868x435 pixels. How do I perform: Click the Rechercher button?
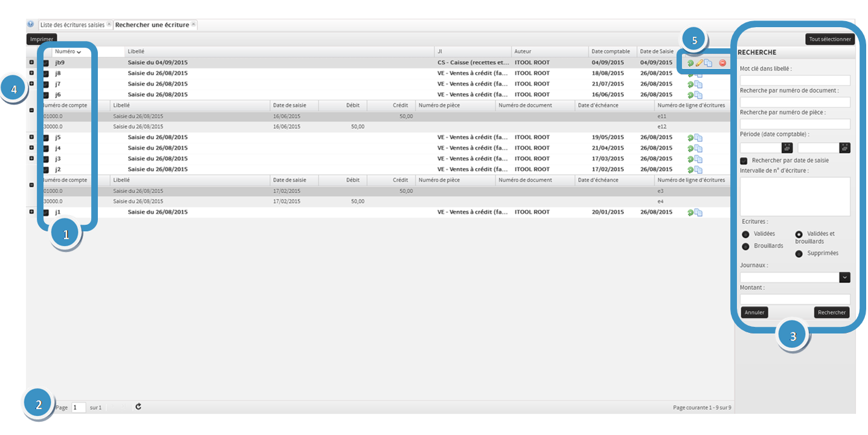click(831, 312)
